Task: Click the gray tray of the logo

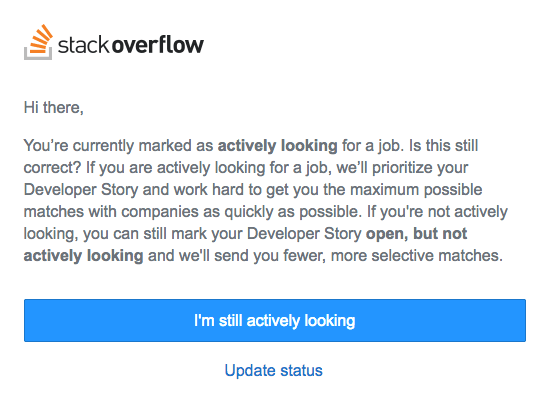Action: point(38,53)
